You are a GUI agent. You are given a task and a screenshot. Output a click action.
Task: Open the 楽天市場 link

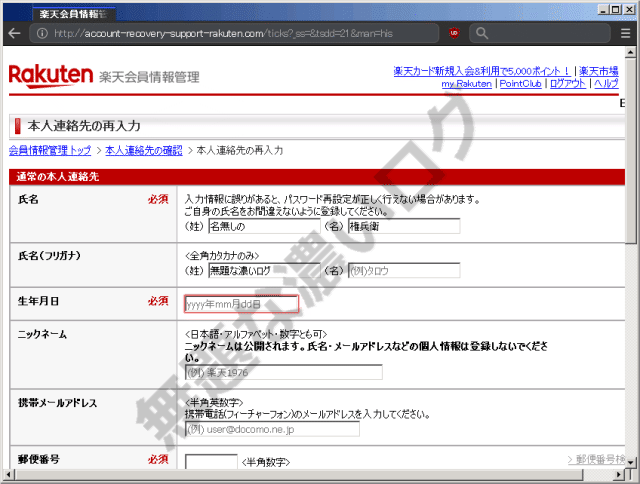599,71
